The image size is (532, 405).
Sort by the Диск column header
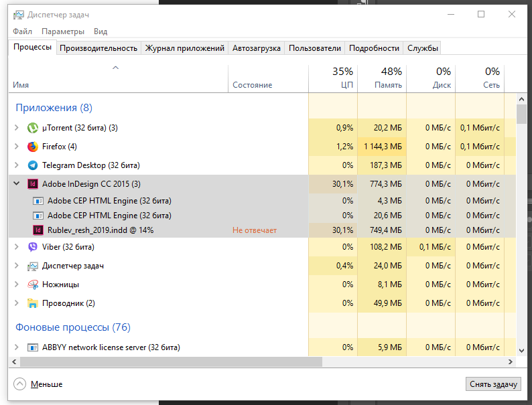[x=431, y=78]
